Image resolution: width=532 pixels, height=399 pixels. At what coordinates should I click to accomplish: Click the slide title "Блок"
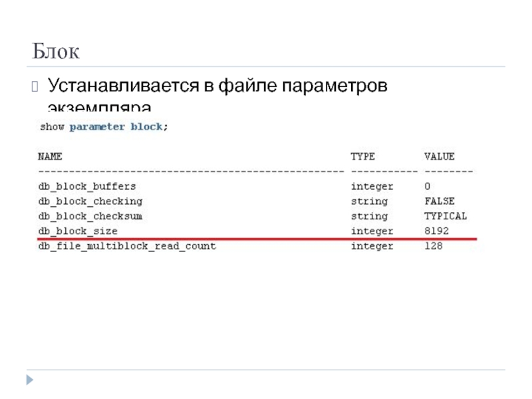click(56, 51)
